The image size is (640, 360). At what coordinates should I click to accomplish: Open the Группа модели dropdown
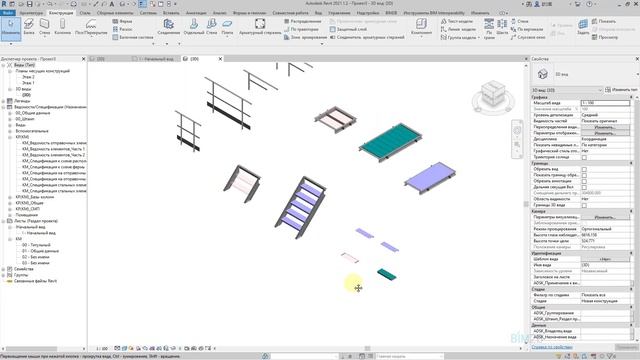[x=460, y=38]
